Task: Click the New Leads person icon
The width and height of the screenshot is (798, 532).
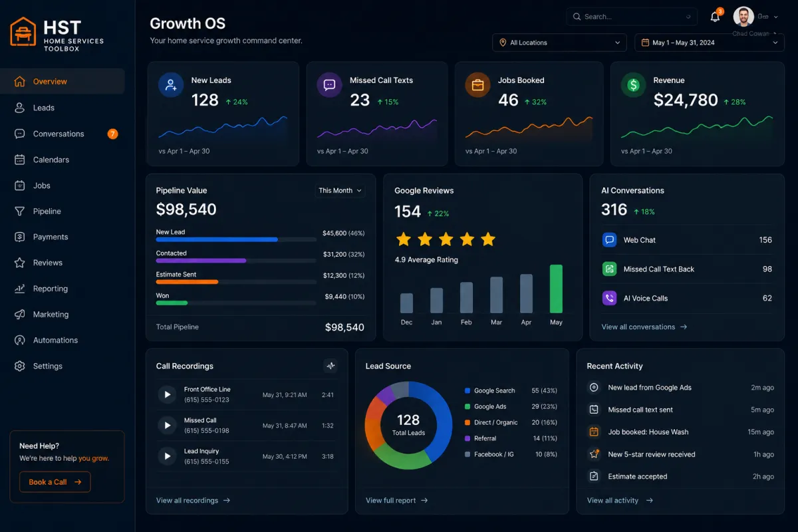Action: [170, 85]
